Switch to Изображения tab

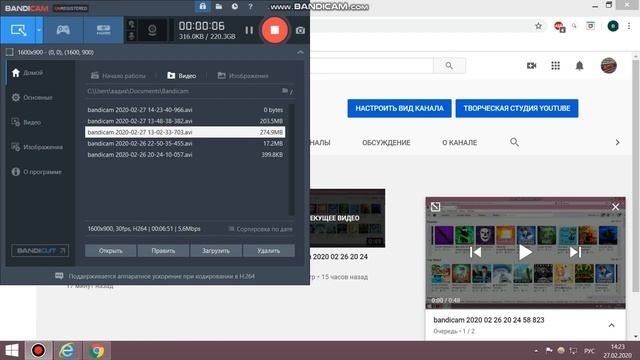click(x=243, y=76)
